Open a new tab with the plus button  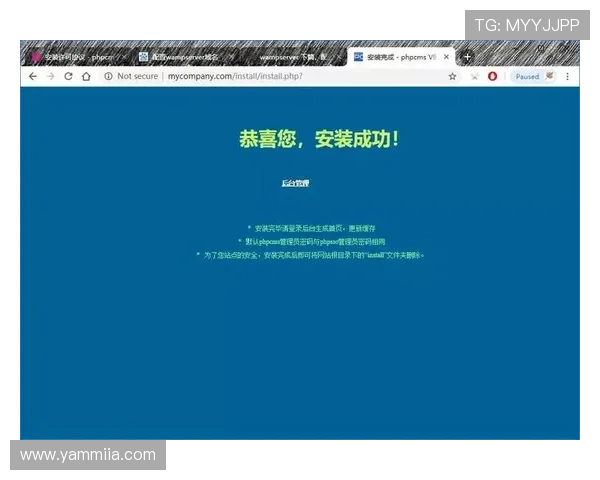466,57
